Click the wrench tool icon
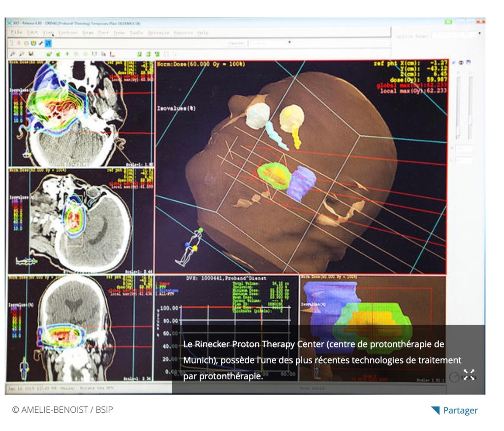 tap(41, 44)
